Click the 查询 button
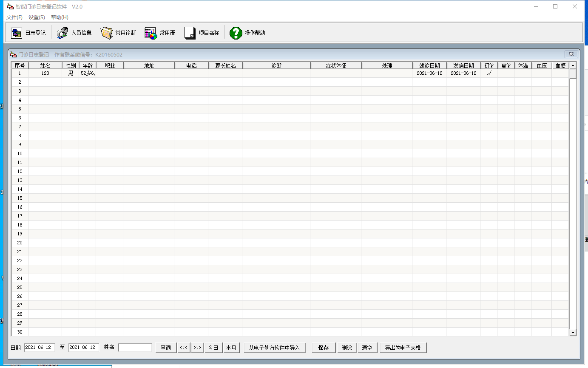The width and height of the screenshot is (588, 368). click(x=165, y=348)
